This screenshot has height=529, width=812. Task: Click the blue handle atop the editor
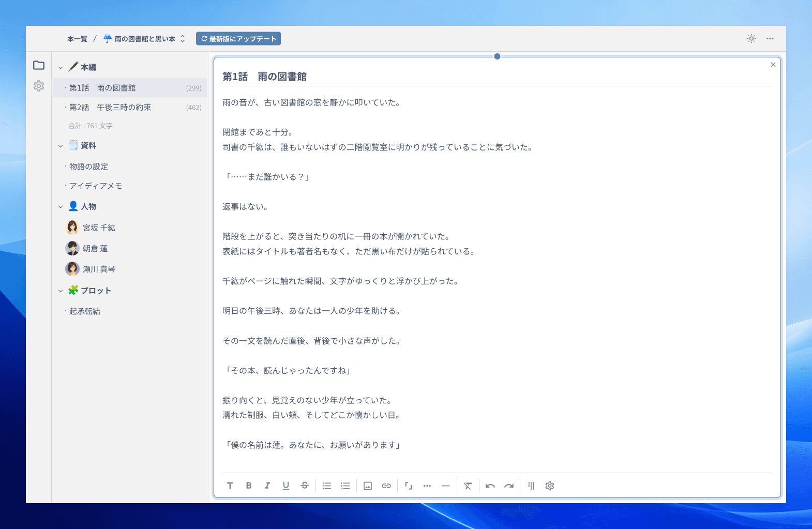pyautogui.click(x=497, y=56)
